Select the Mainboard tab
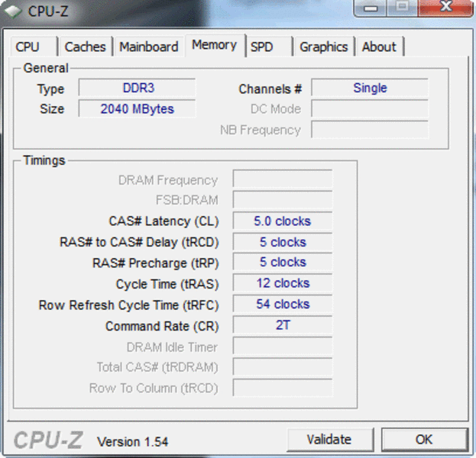Image resolution: width=476 pixels, height=458 pixels. click(149, 47)
